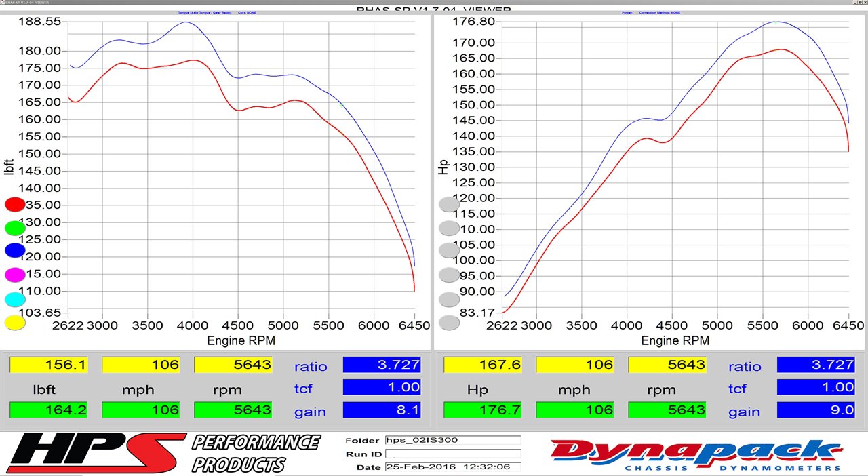Click the Date field showing 25-Feb-2016

452,467
